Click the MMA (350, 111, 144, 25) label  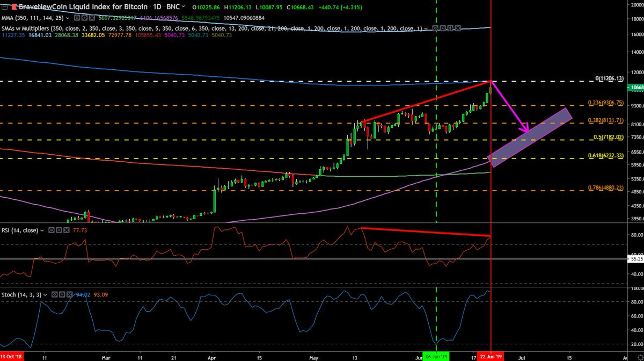tap(33, 18)
